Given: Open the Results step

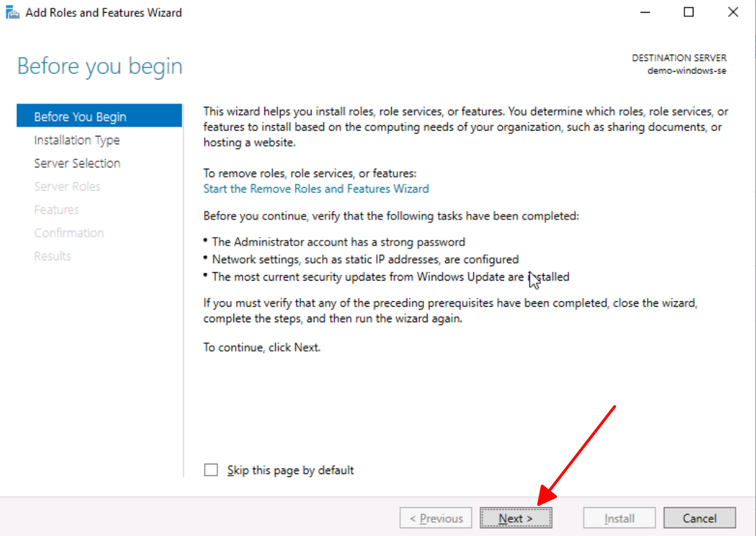Looking at the screenshot, I should tap(53, 256).
